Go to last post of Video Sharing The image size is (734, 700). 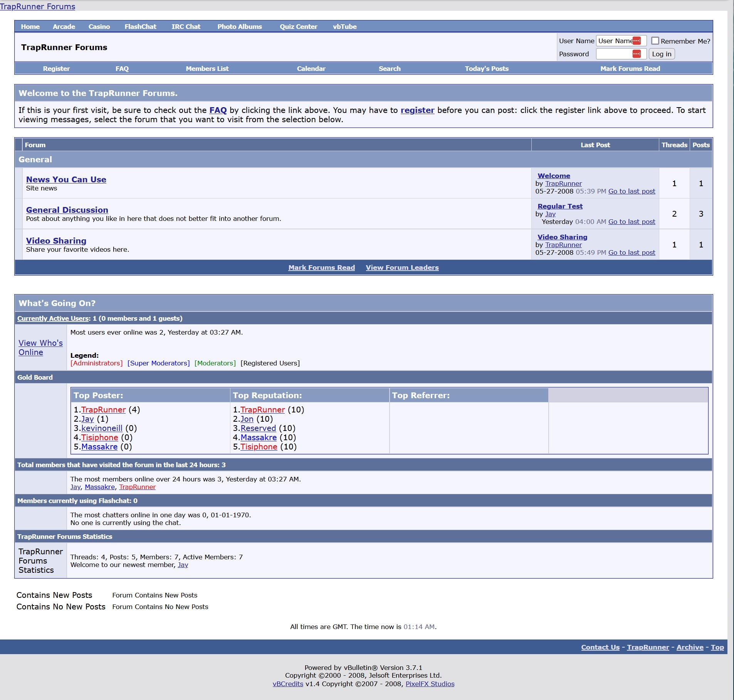click(x=632, y=252)
